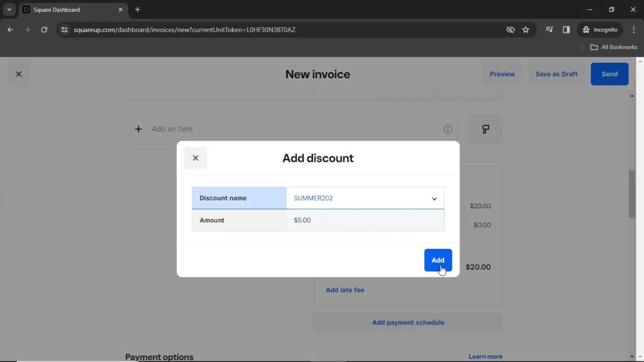Click the browser extensions icon in toolbar
The height and width of the screenshot is (362, 644).
549,29
